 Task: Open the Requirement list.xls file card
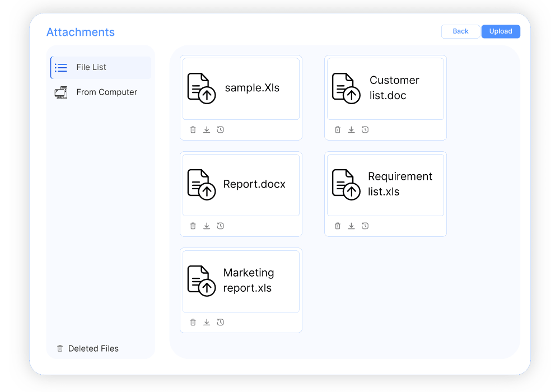pyautogui.click(x=385, y=185)
